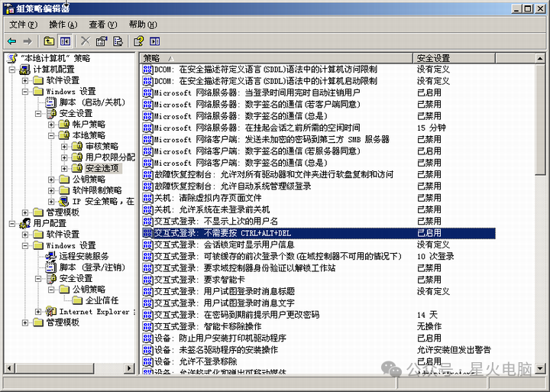Sort by the 安全设置 column header

click(455, 58)
